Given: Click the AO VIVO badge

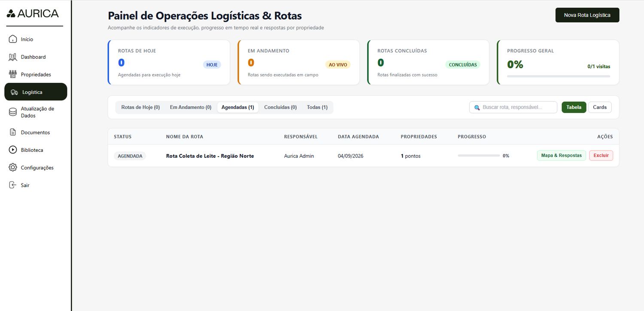Looking at the screenshot, I should coord(338,65).
